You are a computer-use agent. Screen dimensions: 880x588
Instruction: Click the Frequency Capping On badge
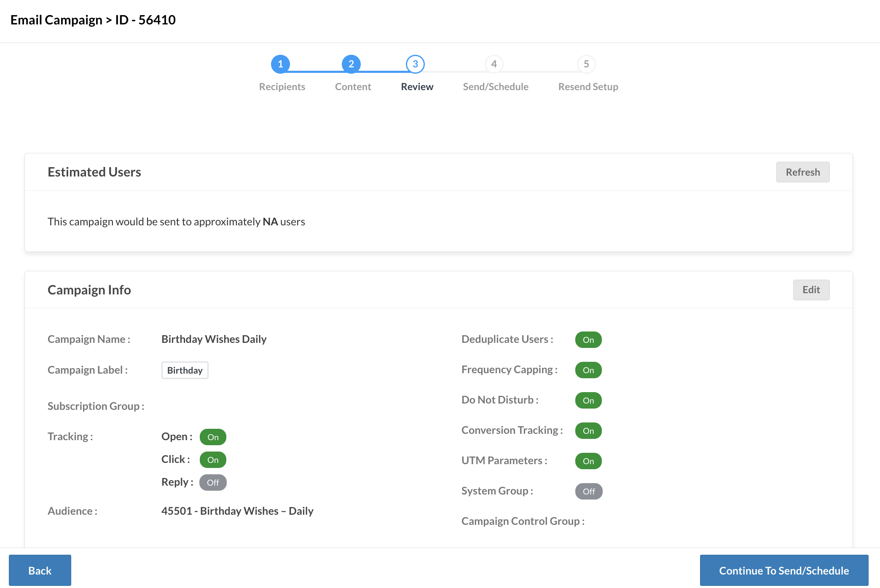(x=588, y=370)
